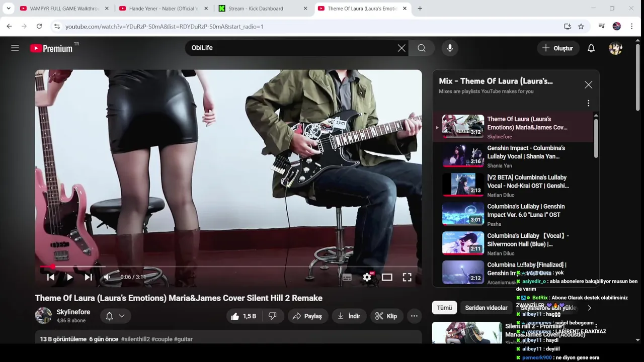Open the Oluştur create button
644x362 pixels.
[x=557, y=48]
